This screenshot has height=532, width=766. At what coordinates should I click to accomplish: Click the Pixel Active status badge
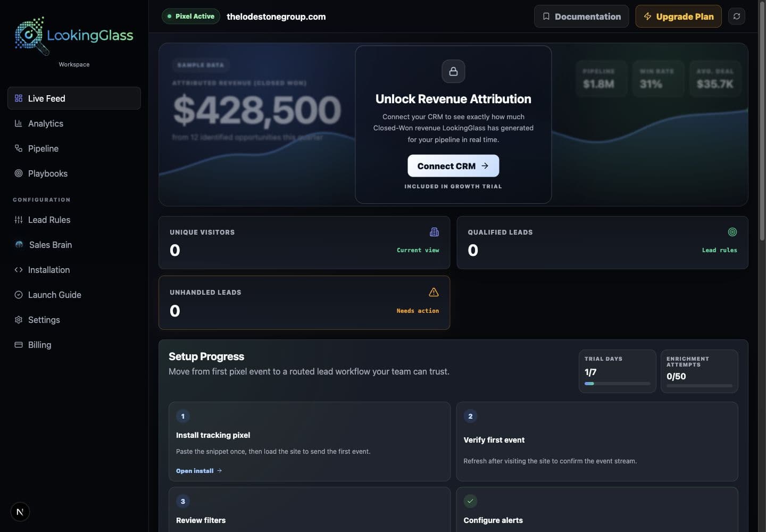click(x=191, y=16)
